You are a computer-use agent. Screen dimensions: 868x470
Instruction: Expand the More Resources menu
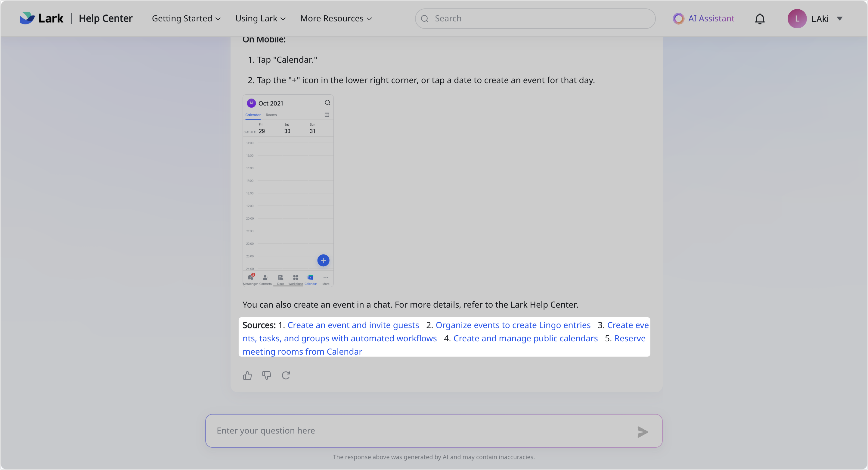click(336, 18)
